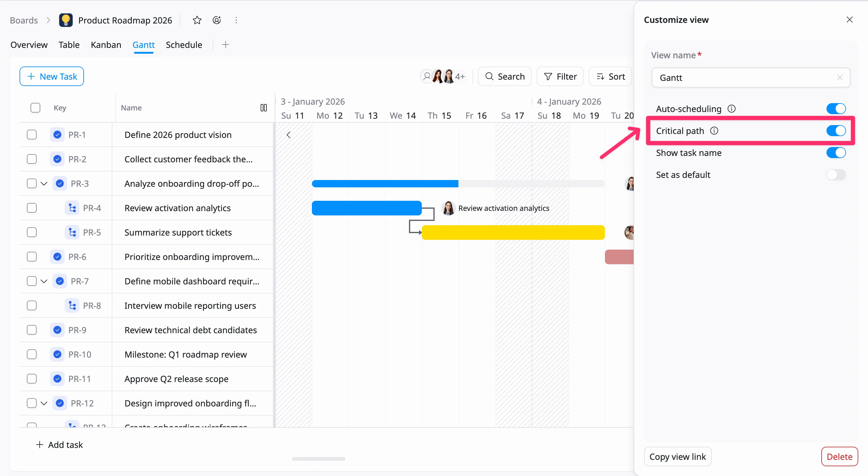This screenshot has width=868, height=476.
Task: Click the Auto-scheduling info icon
Action: click(x=732, y=109)
